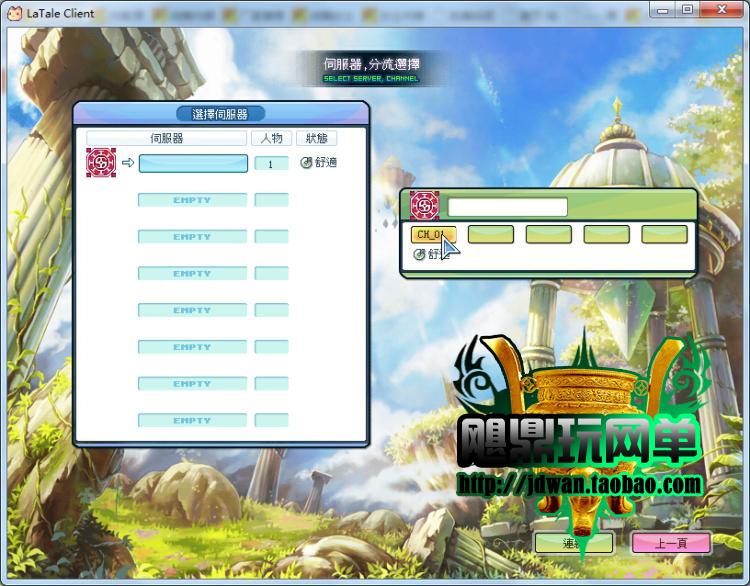Click the red emblem in channel panel
The image size is (750, 586).
(424, 205)
